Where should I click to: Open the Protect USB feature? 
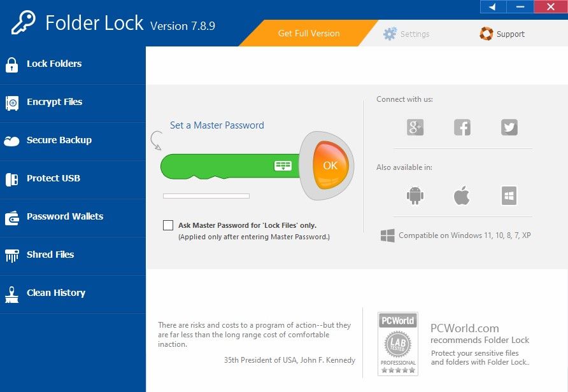(54, 178)
